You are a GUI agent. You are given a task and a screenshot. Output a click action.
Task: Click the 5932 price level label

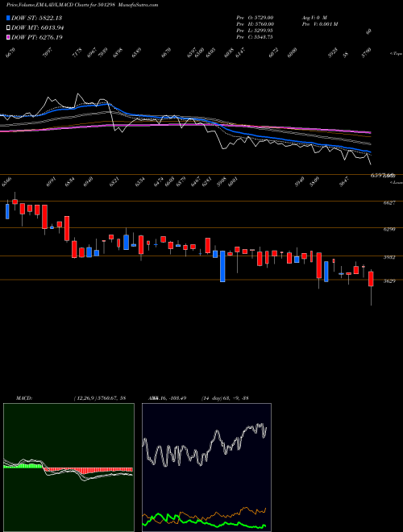coord(389,257)
